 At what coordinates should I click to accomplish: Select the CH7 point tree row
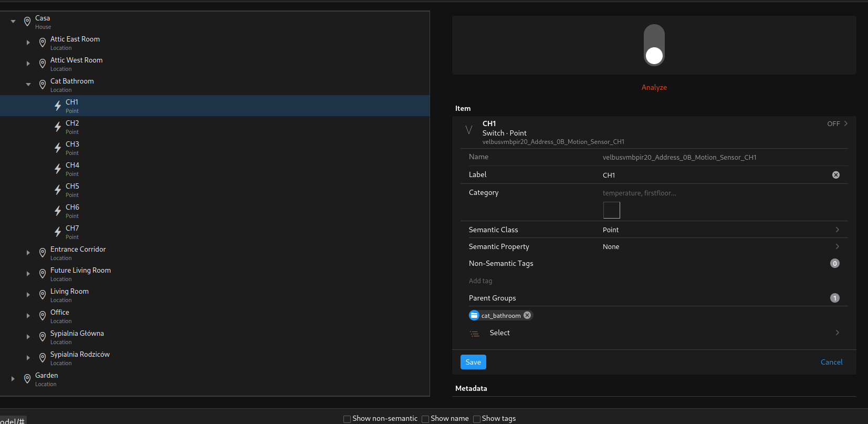215,232
